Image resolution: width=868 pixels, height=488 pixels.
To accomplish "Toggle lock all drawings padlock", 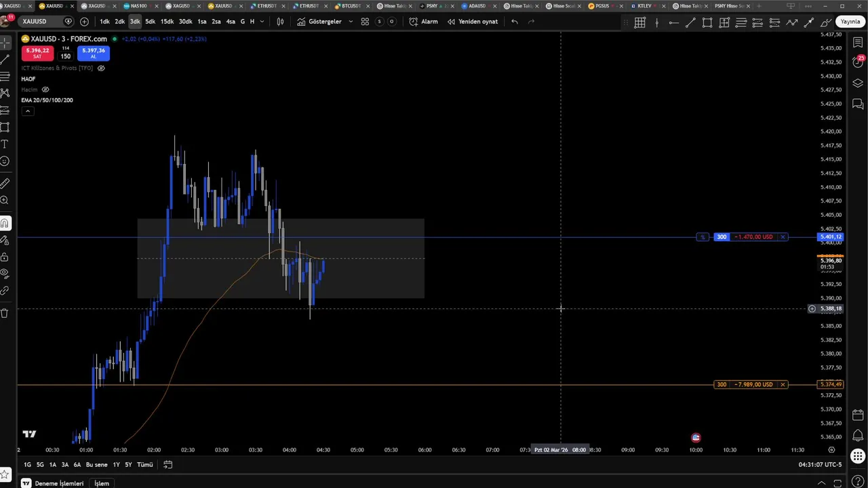I will tap(5, 257).
